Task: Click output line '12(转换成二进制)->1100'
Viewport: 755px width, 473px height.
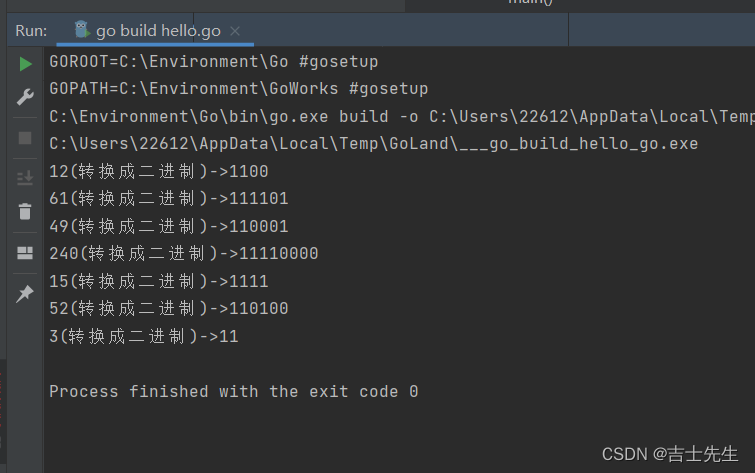Action: tap(159, 171)
